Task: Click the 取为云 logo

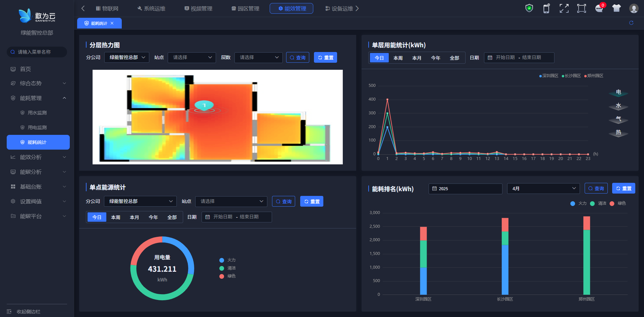Action: 37,16
